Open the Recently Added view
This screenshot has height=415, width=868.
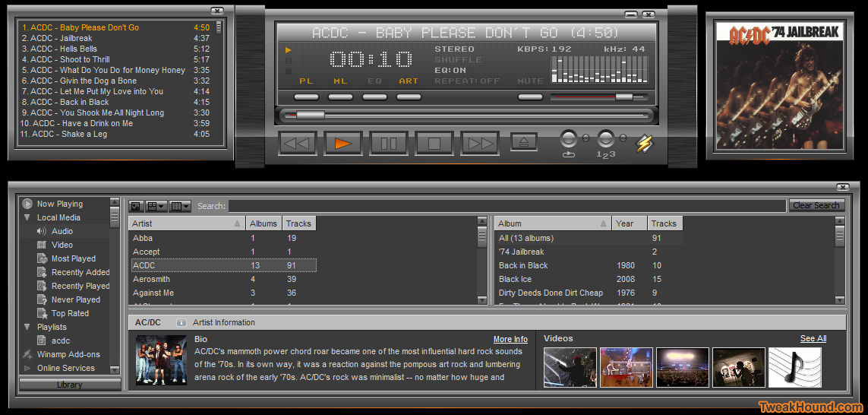tap(80, 272)
